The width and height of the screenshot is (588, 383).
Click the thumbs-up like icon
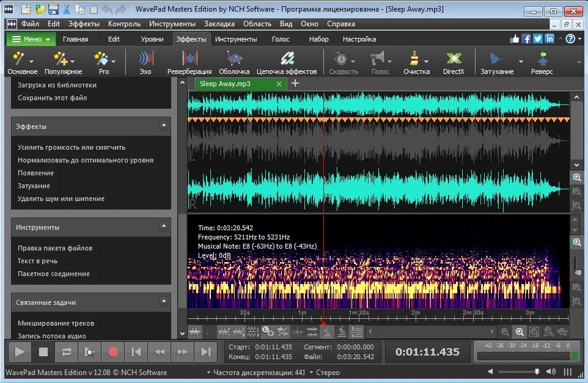tap(515, 38)
